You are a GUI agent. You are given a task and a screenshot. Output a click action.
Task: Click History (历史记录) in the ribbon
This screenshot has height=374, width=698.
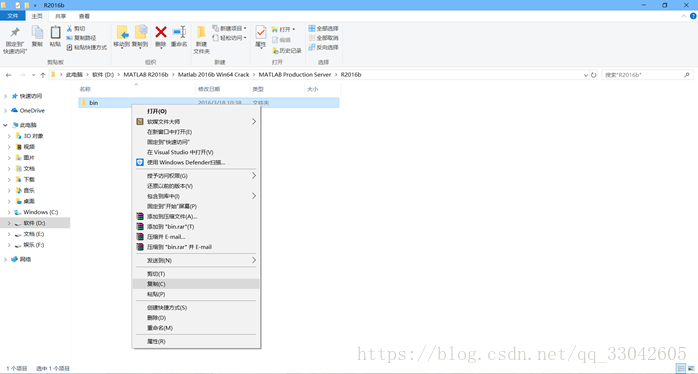(x=287, y=51)
